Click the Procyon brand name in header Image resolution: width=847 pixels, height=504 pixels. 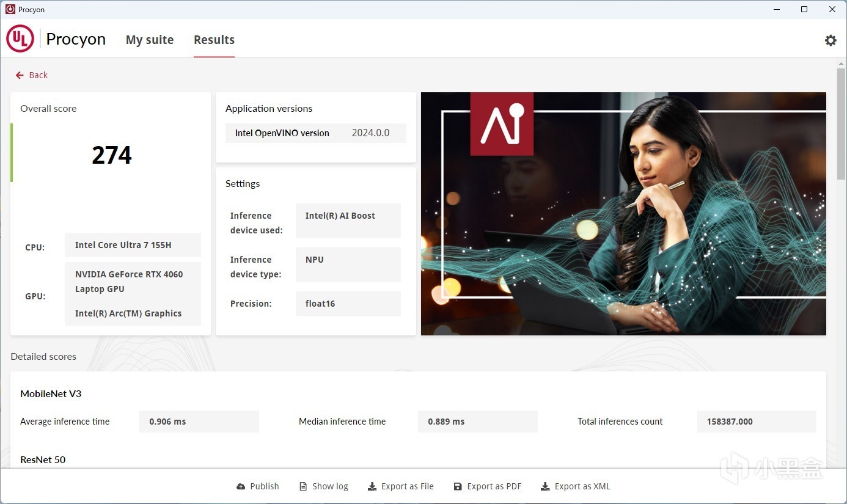coord(76,39)
